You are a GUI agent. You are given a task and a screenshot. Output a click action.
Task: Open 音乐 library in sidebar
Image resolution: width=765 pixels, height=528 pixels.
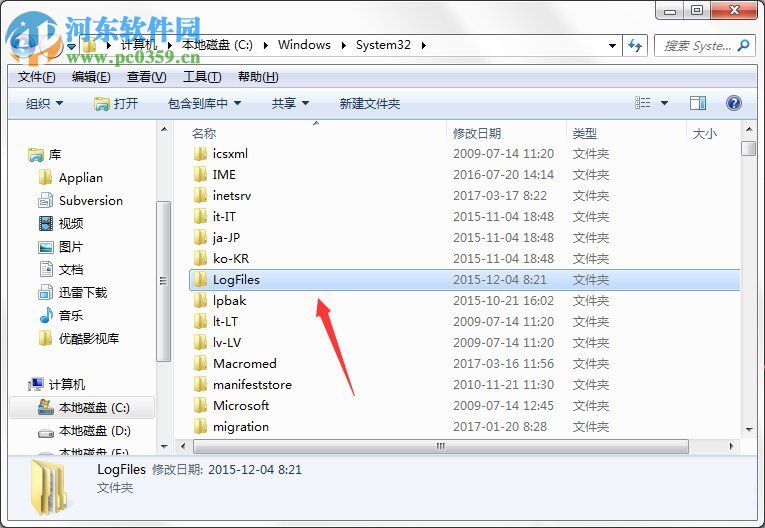coord(61,316)
